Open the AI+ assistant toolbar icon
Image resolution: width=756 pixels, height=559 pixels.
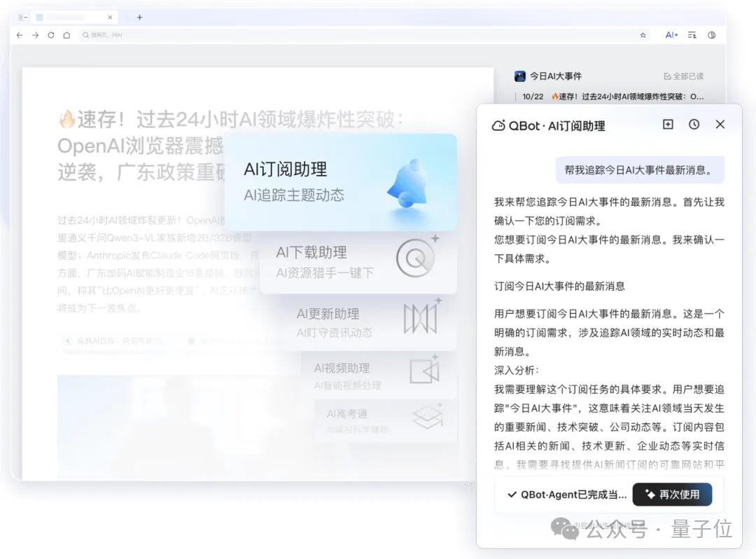click(x=671, y=35)
